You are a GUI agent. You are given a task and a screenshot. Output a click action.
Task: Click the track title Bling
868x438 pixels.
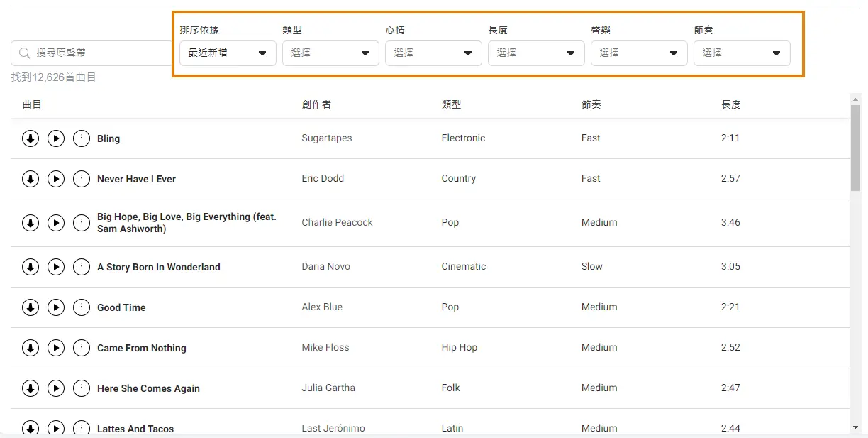(x=108, y=138)
